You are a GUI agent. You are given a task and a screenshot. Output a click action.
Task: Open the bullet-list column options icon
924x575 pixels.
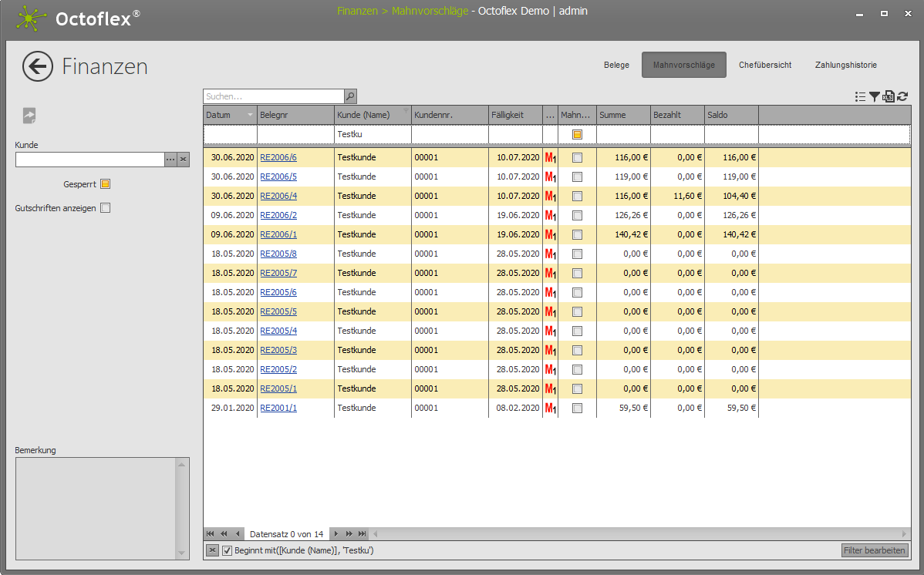pos(861,96)
